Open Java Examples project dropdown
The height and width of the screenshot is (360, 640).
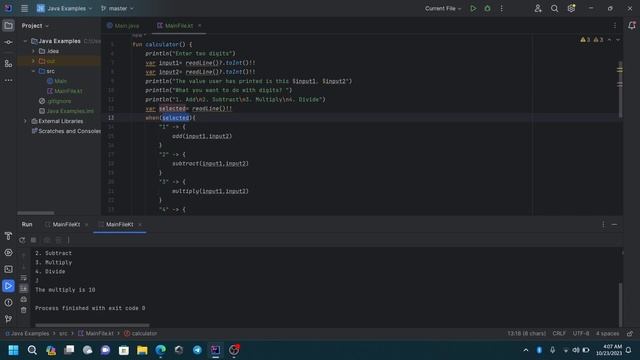point(64,8)
